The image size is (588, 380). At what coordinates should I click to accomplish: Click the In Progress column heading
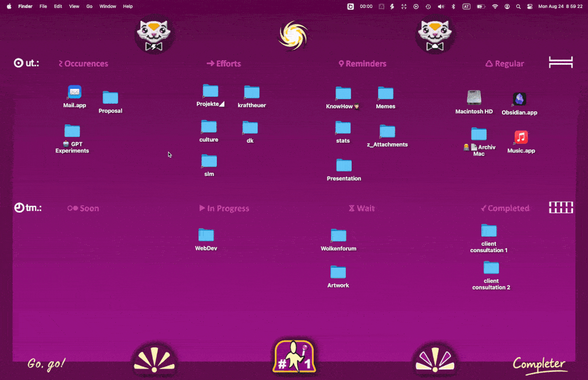point(224,209)
